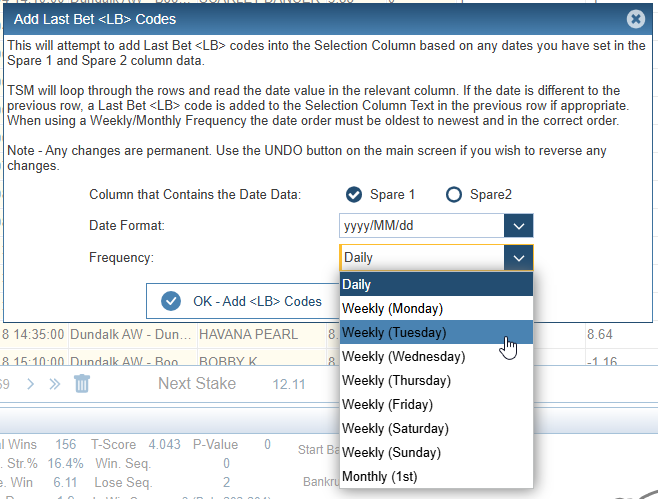Select Weekly (Saturday) in dropdown list
This screenshot has height=499, width=658.
pos(436,428)
